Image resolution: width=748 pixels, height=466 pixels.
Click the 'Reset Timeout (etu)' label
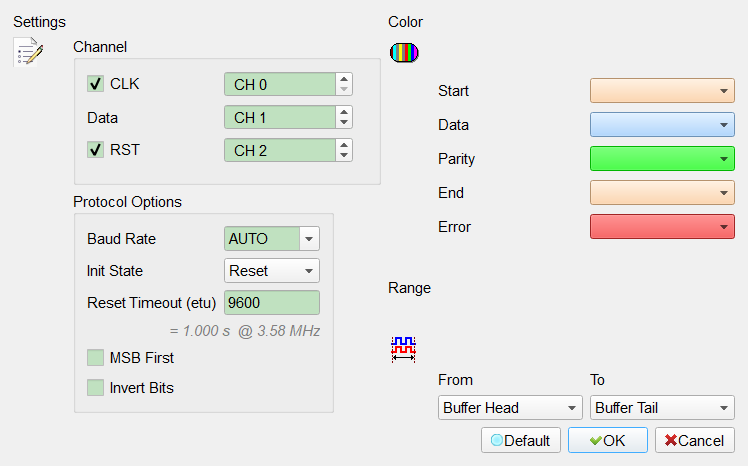(x=152, y=303)
